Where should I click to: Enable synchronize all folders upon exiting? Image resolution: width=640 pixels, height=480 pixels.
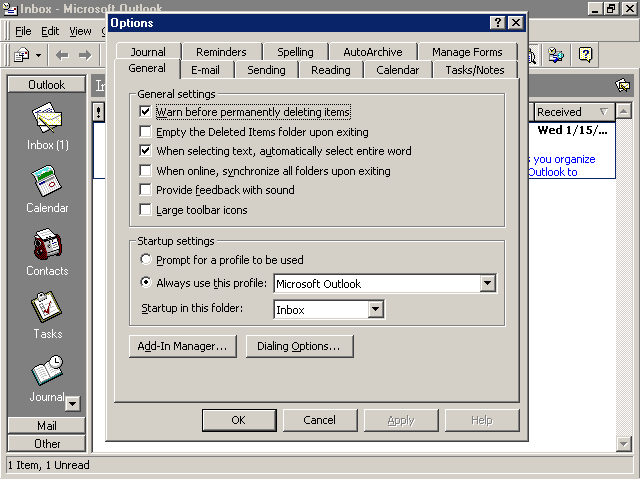pyautogui.click(x=145, y=170)
